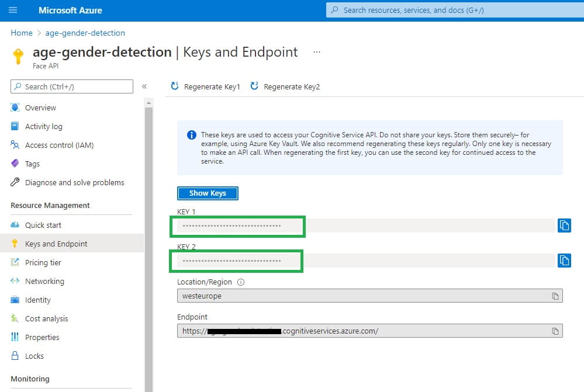Image resolution: width=584 pixels, height=392 pixels.
Task: Open the more options ellipsis next to title
Action: (x=317, y=52)
